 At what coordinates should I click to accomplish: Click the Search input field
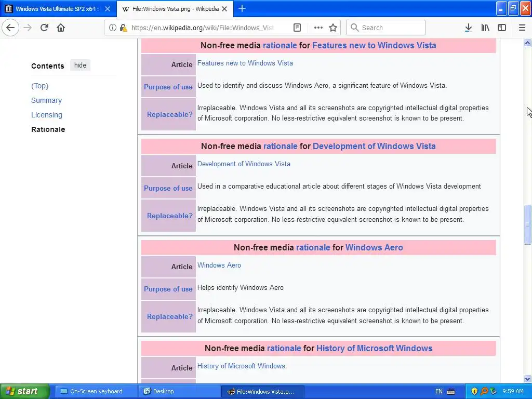point(386,28)
